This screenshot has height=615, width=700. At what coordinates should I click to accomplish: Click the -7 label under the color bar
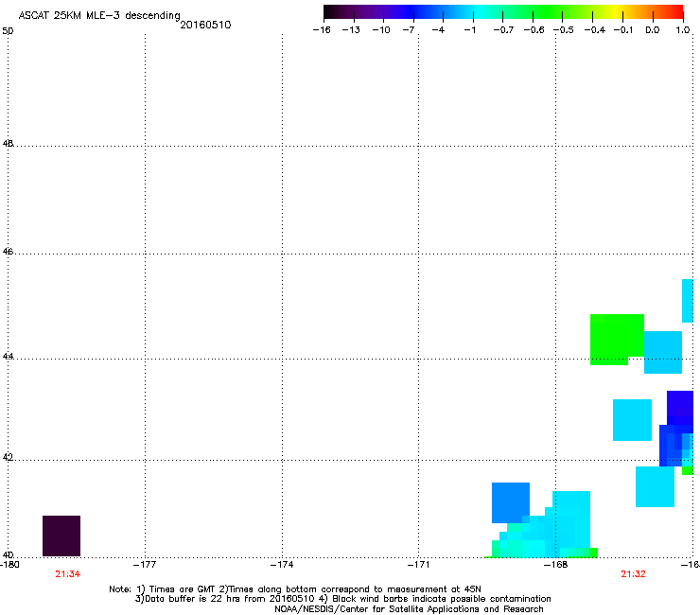409,30
